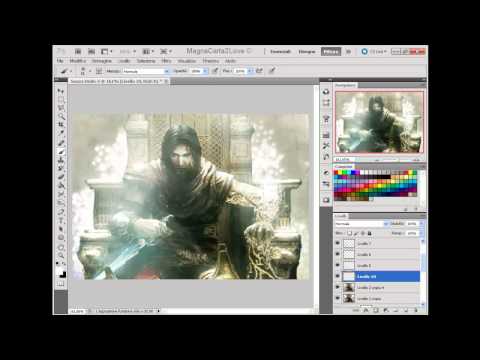Delete layer with the trash icon
The image size is (480, 360).
point(416,310)
